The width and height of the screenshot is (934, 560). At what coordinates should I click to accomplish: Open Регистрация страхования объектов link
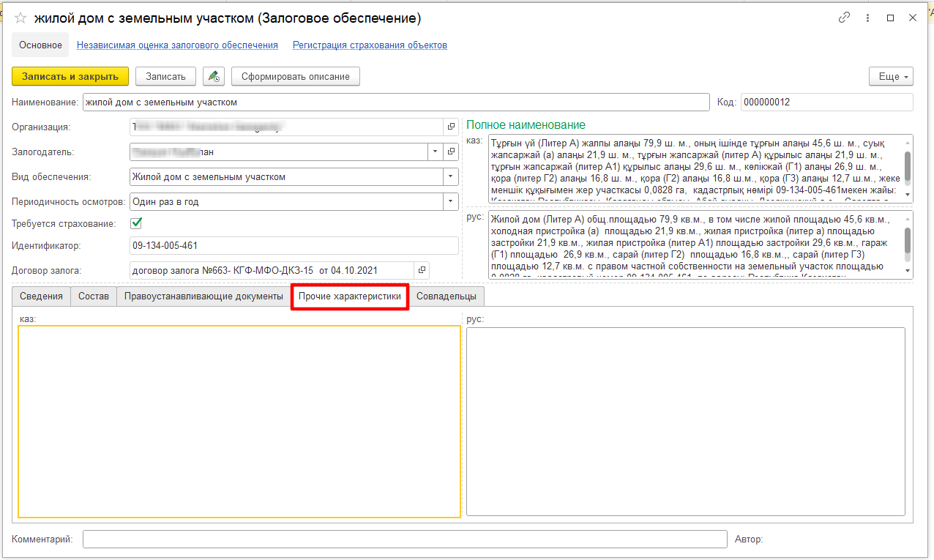[x=370, y=45]
